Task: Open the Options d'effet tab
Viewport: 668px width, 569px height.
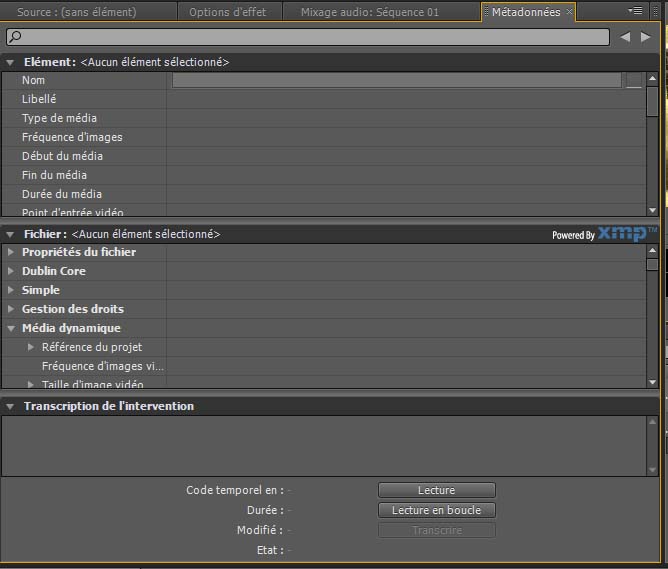Action: 227,12
